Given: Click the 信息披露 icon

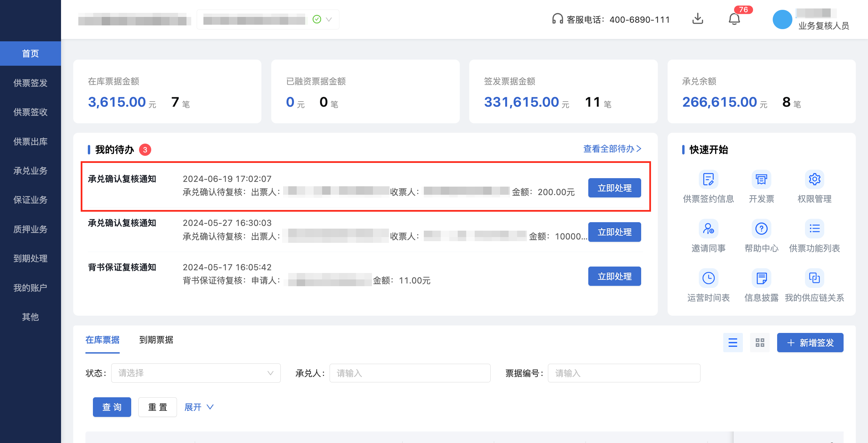Looking at the screenshot, I should (761, 278).
